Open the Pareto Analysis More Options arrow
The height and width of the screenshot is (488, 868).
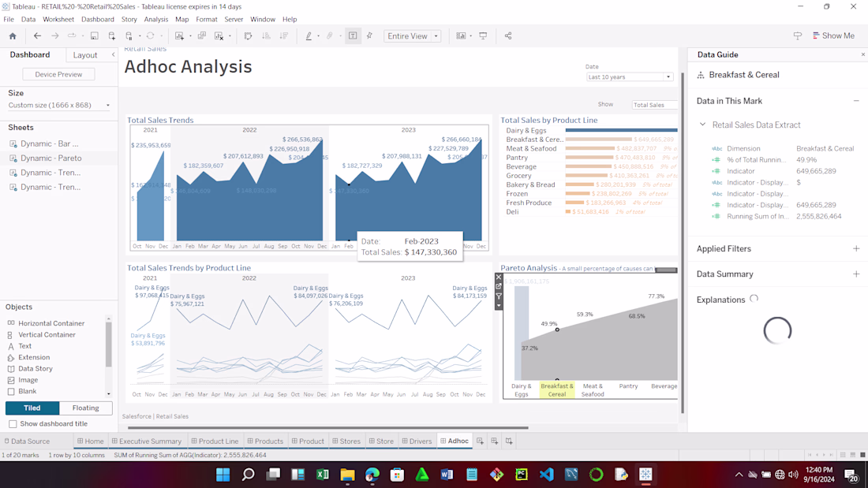click(499, 305)
